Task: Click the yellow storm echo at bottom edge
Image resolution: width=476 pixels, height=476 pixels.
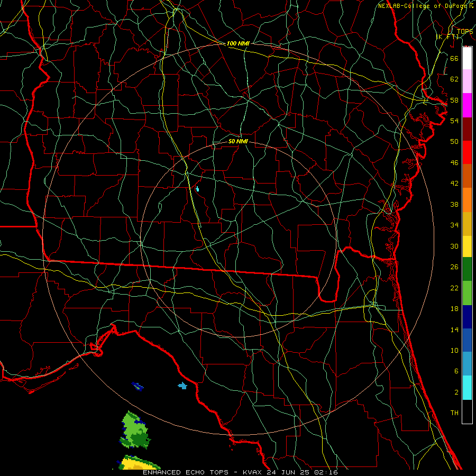Action: pos(139,463)
